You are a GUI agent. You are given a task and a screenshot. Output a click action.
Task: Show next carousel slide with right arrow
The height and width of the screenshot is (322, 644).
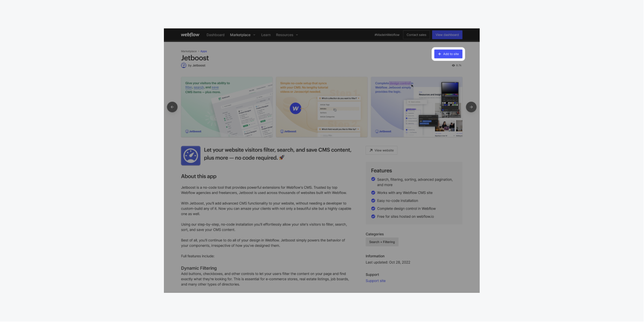click(471, 107)
